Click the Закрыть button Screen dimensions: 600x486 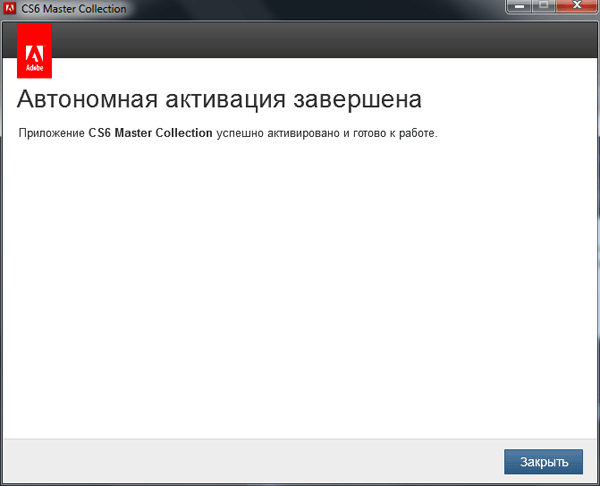click(x=543, y=462)
